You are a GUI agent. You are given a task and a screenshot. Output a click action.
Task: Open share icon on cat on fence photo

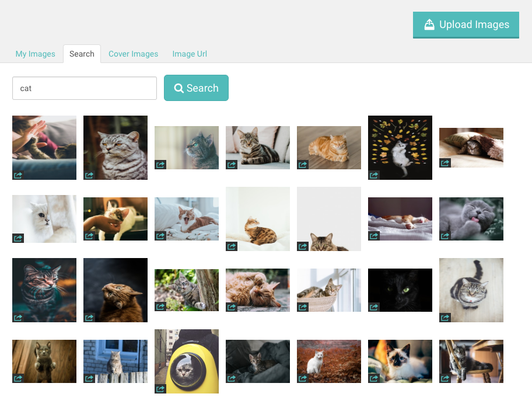pos(89,378)
